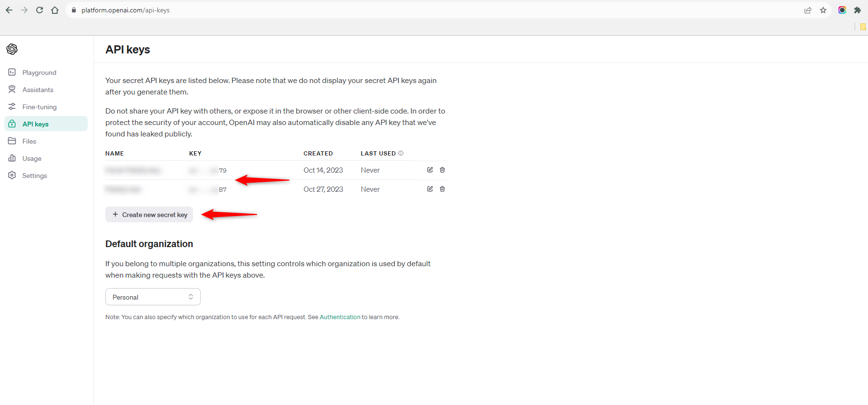868x405 pixels.
Task: Click the Fine-tuning sliders icon
Action: (x=12, y=106)
